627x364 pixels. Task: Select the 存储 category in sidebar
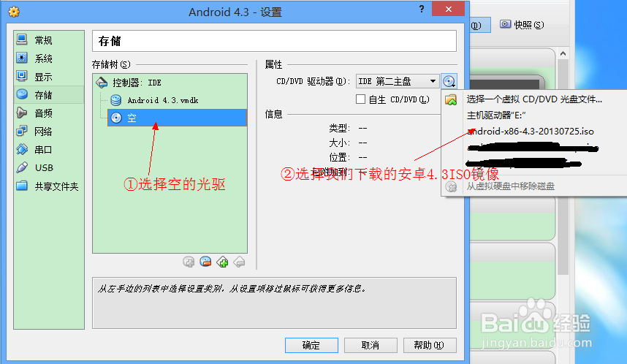[49, 95]
